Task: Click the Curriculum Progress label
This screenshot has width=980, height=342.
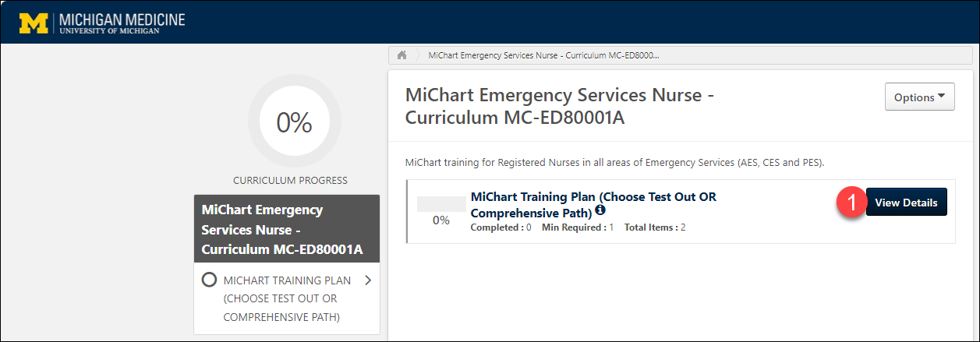Action: pos(290,181)
